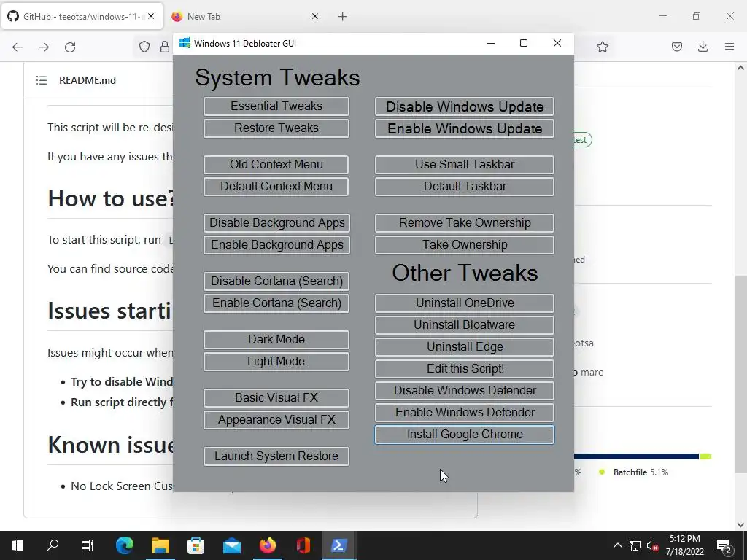The image size is (747, 560).
Task: Open Office from the taskbar
Action: pos(303,545)
